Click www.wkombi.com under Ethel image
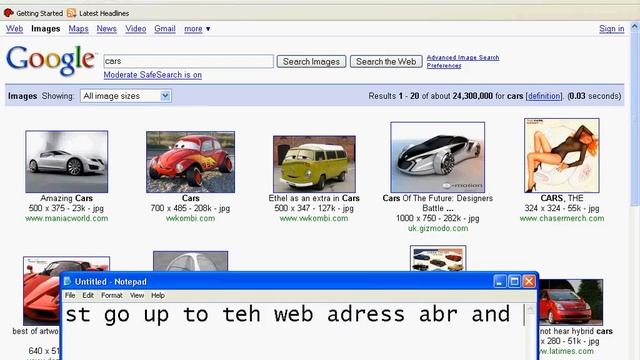The width and height of the screenshot is (640, 360). [314, 218]
